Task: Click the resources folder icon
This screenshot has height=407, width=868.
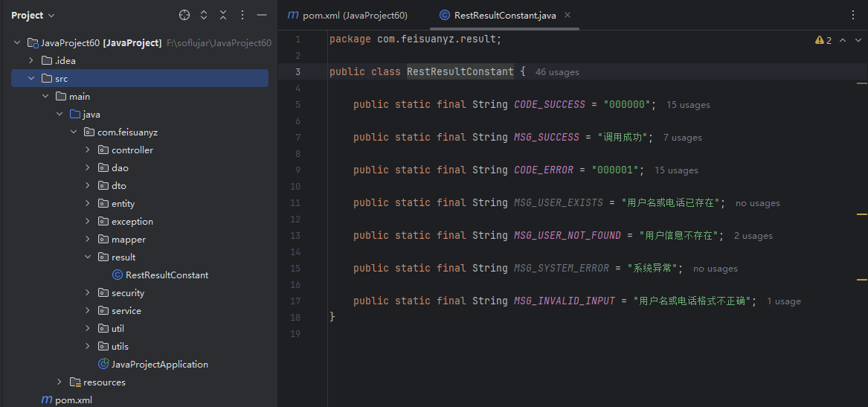Action: 75,382
